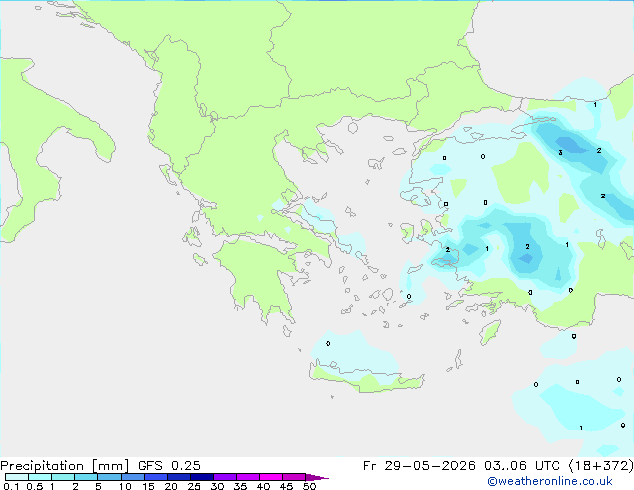Select the 45–50 mm legend swatch
This screenshot has width=634, height=490.
click(294, 477)
